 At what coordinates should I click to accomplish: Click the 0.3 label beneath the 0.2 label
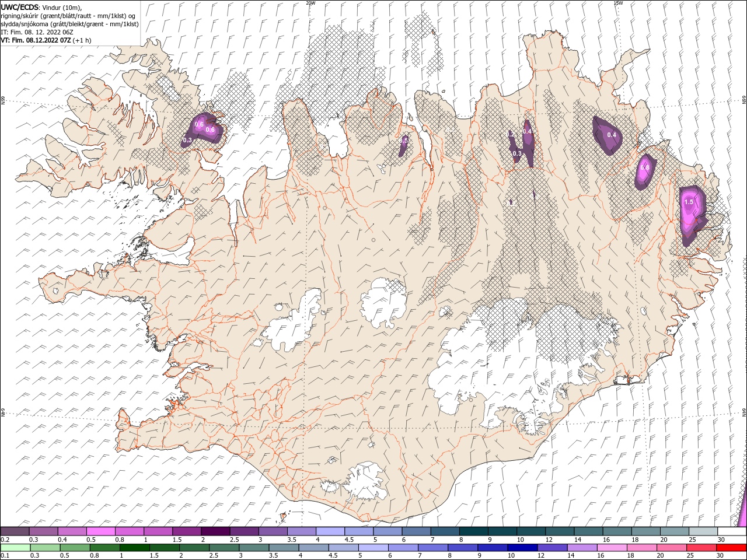517,153
